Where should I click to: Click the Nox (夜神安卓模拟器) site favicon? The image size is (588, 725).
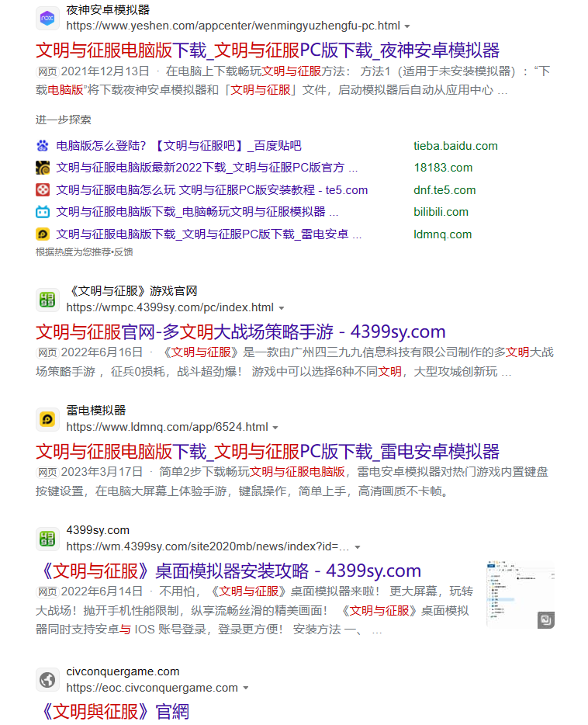(47, 18)
